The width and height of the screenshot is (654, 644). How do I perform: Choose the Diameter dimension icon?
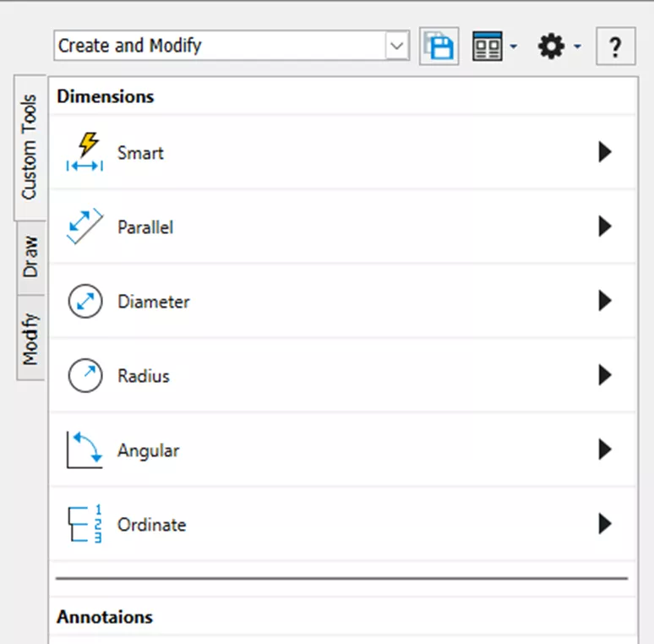click(x=84, y=302)
